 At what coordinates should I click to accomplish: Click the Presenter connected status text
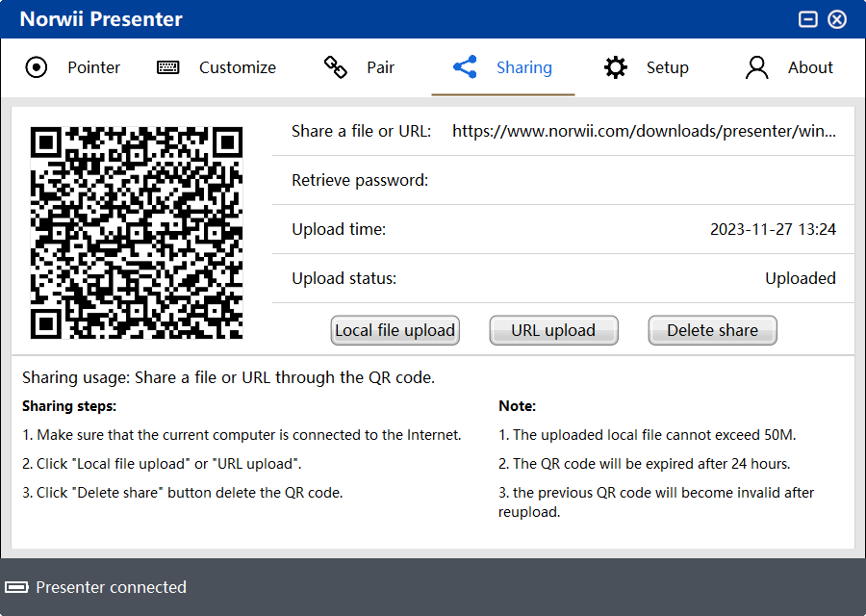[111, 587]
